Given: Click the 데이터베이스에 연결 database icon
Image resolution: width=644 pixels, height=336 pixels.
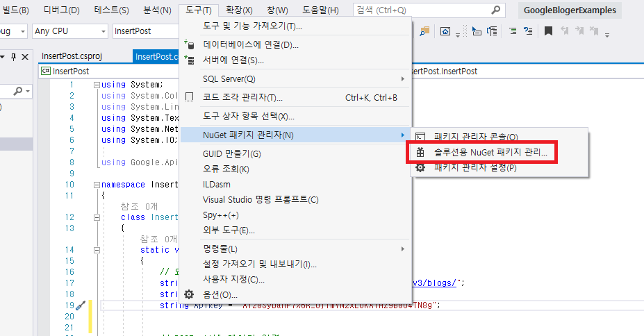Looking at the screenshot, I should 189,44.
